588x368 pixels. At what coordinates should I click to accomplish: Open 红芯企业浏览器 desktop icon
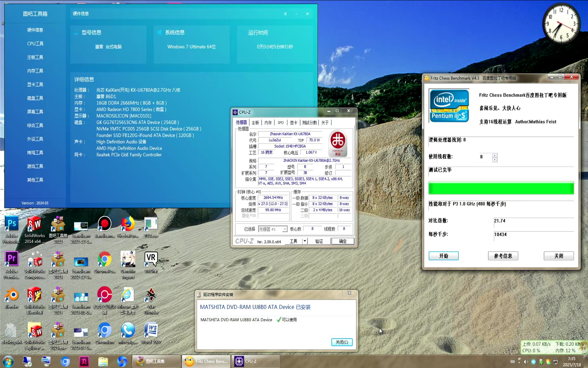pyautogui.click(x=104, y=300)
